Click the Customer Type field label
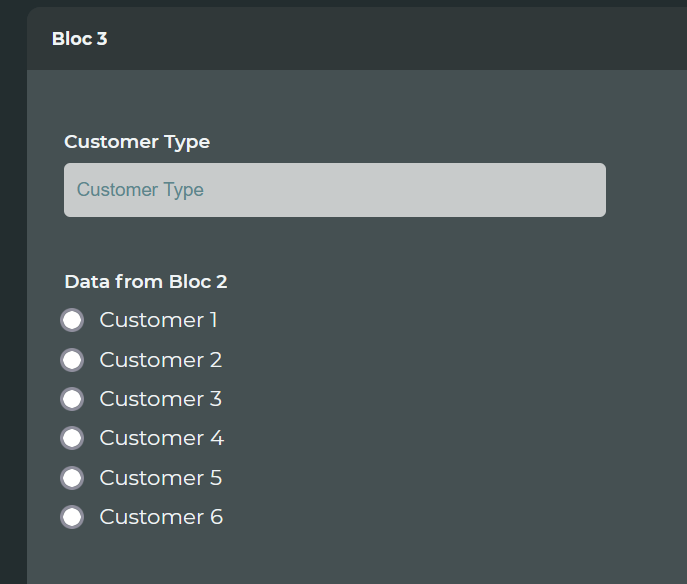The width and height of the screenshot is (687, 584). pos(137,142)
